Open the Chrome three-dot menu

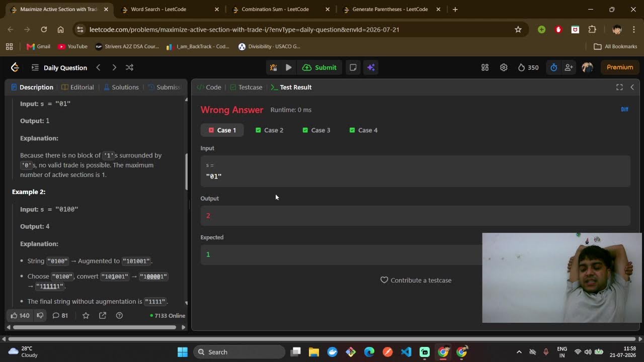pyautogui.click(x=633, y=30)
